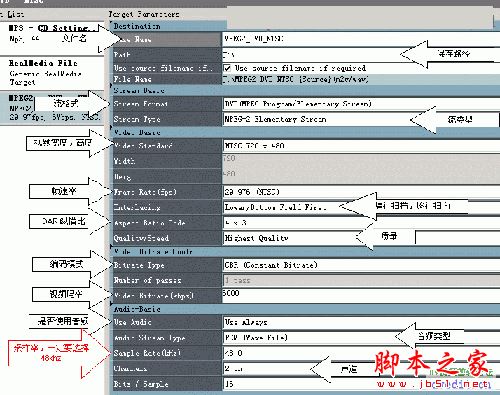Viewport: 500px width, 395px height.
Task: Click the Target Parameters panel title
Action: [x=144, y=14]
